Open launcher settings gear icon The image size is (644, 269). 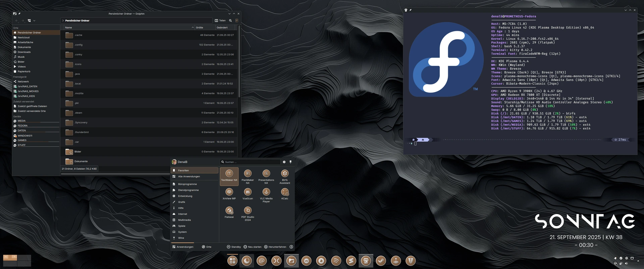click(284, 162)
